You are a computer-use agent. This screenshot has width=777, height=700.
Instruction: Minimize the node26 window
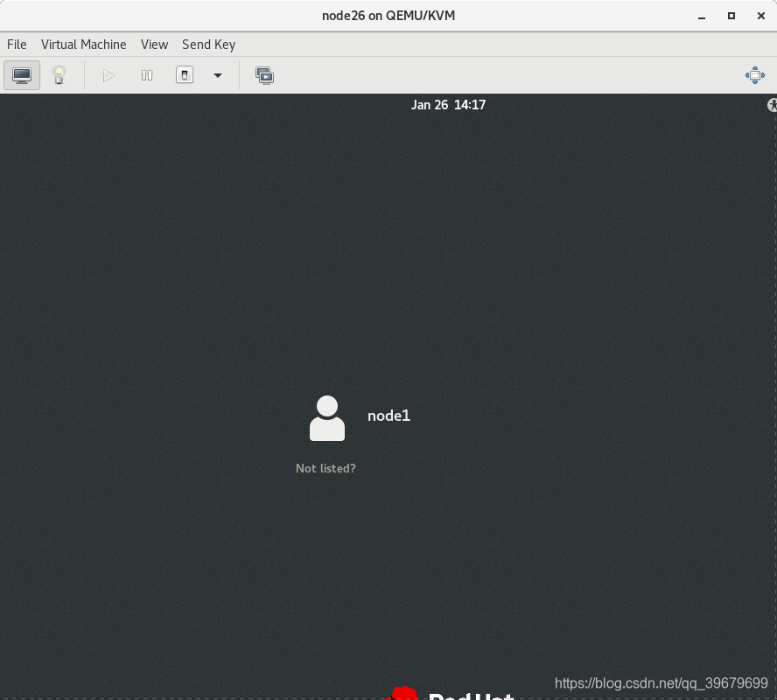pyautogui.click(x=702, y=16)
